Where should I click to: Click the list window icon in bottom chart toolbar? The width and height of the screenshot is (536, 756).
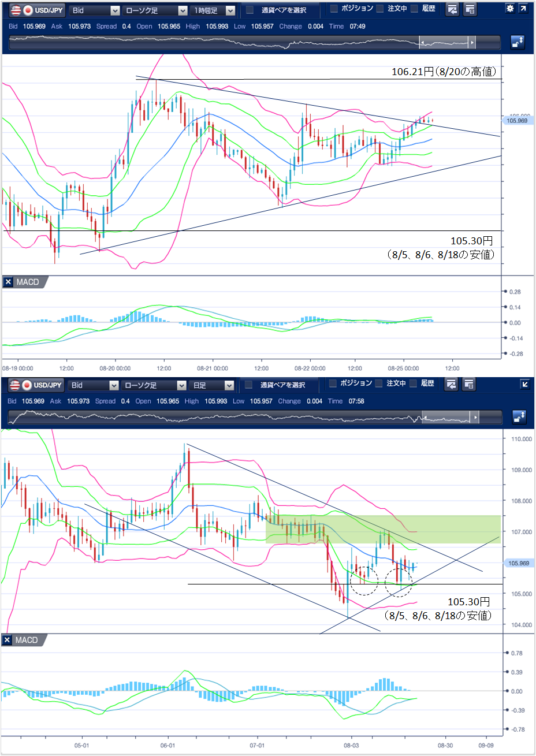(x=469, y=384)
